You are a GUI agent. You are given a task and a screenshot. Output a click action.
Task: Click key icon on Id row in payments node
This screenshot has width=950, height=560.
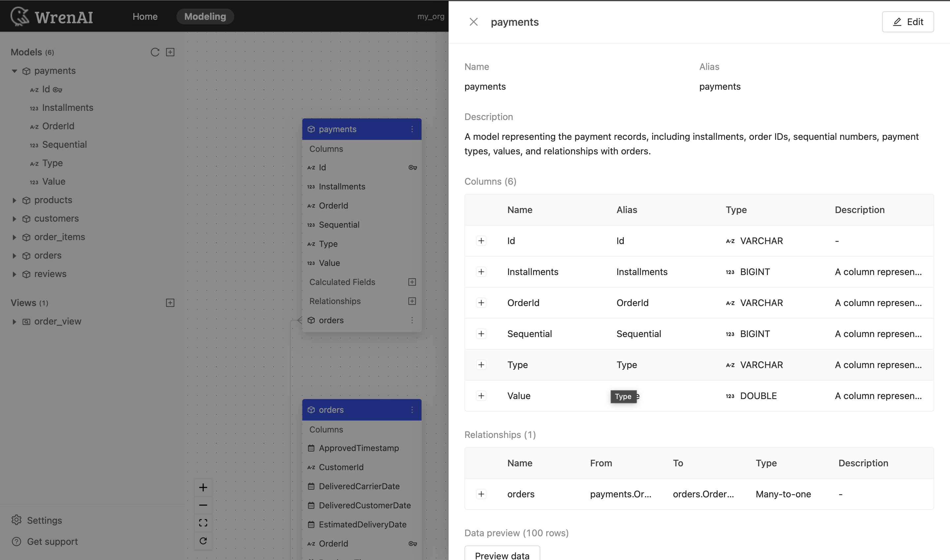[x=413, y=168]
